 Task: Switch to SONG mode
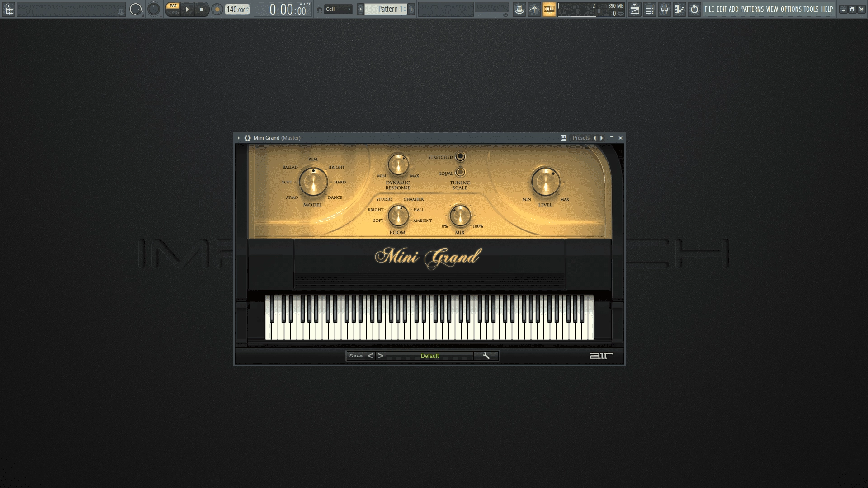[x=173, y=12]
